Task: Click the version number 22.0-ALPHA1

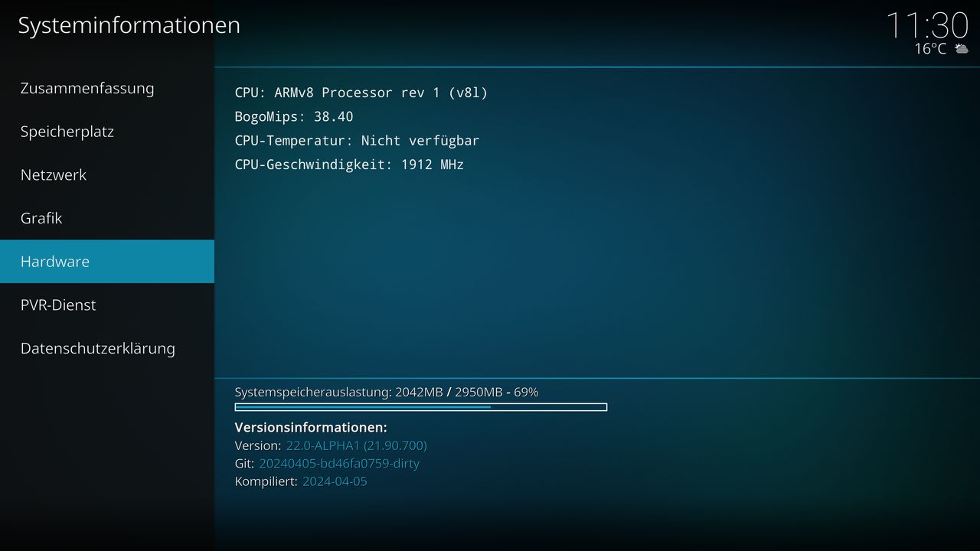Action: click(x=357, y=445)
